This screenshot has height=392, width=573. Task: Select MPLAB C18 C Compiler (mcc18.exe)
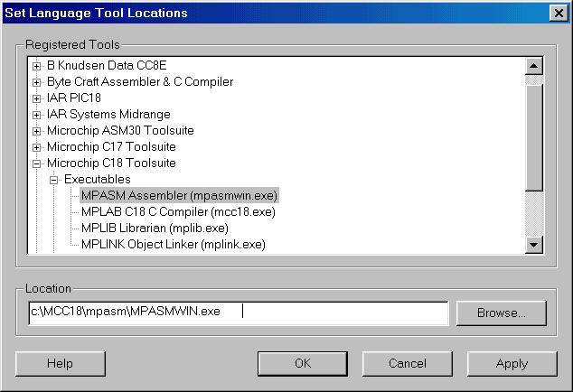pyautogui.click(x=178, y=212)
